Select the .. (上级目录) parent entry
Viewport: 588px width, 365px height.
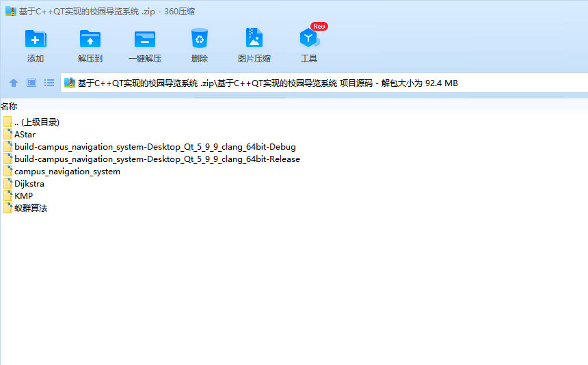pos(37,122)
